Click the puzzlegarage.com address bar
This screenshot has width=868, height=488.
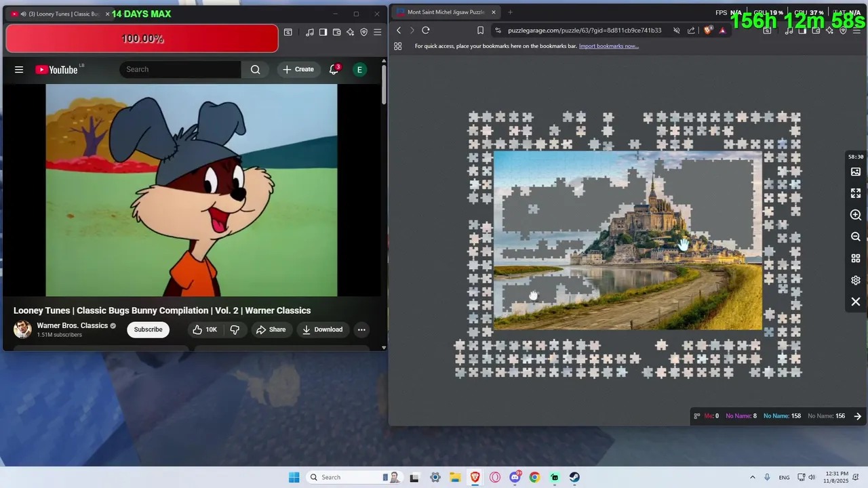click(585, 30)
